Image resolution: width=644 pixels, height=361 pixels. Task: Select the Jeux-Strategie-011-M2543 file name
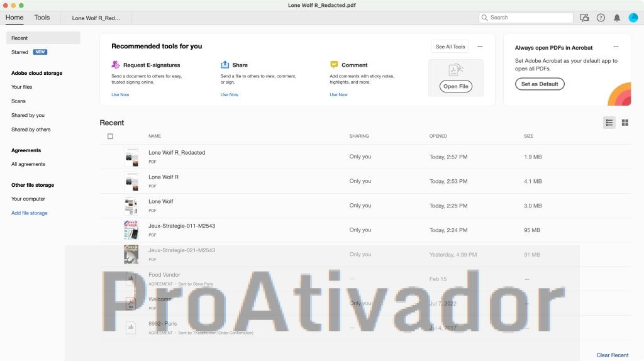click(182, 226)
